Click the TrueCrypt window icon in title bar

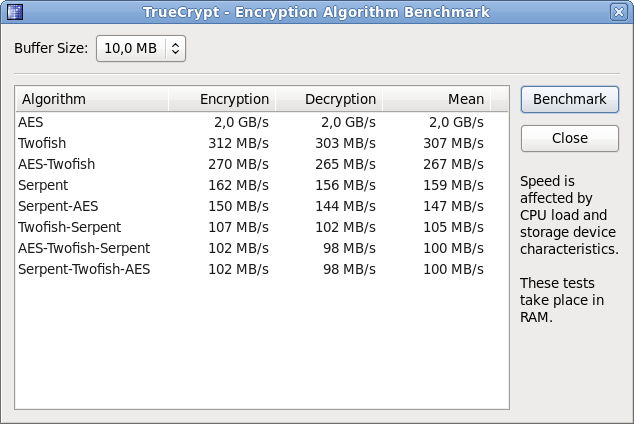point(14,12)
